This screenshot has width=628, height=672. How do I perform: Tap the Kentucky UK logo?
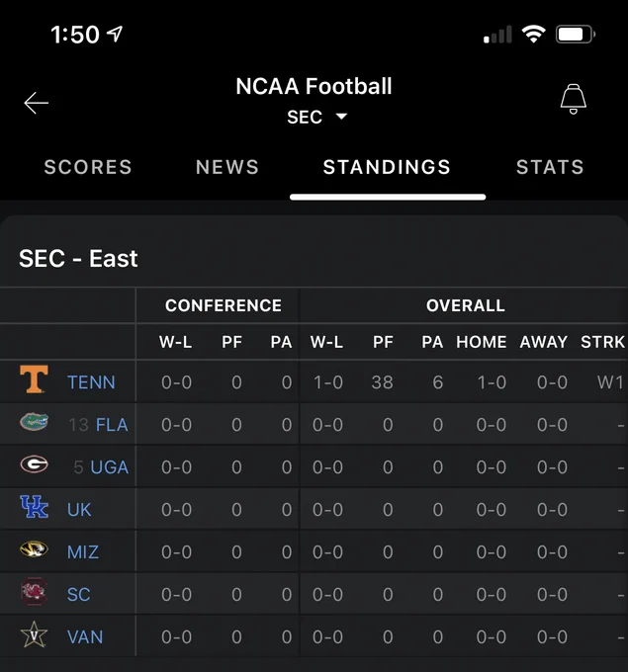click(34, 507)
